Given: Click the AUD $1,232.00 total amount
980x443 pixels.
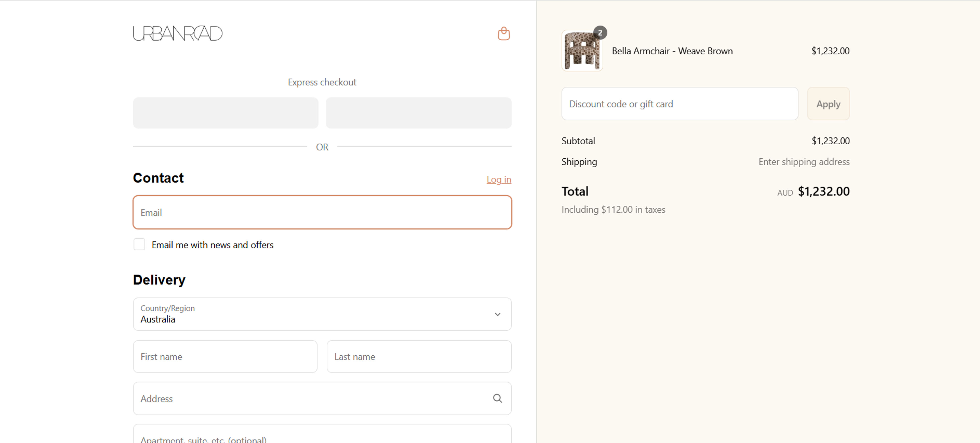Looking at the screenshot, I should point(813,191).
